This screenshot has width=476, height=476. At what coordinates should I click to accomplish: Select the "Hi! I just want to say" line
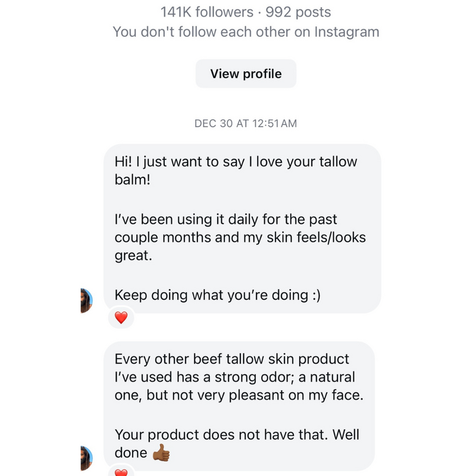click(236, 162)
